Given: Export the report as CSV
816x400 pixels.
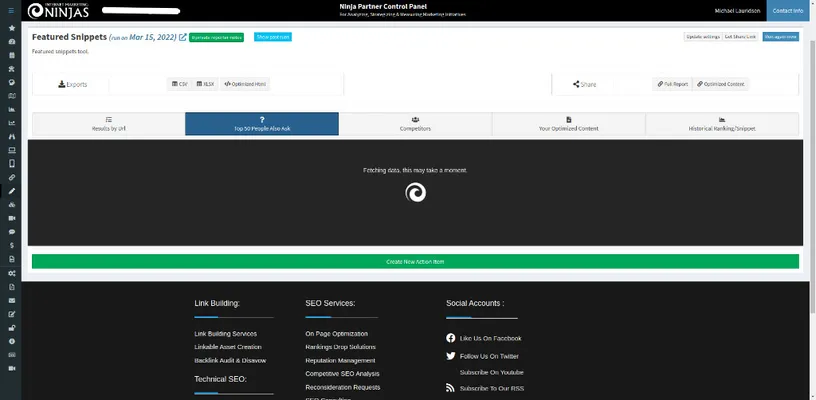Looking at the screenshot, I should pos(180,84).
